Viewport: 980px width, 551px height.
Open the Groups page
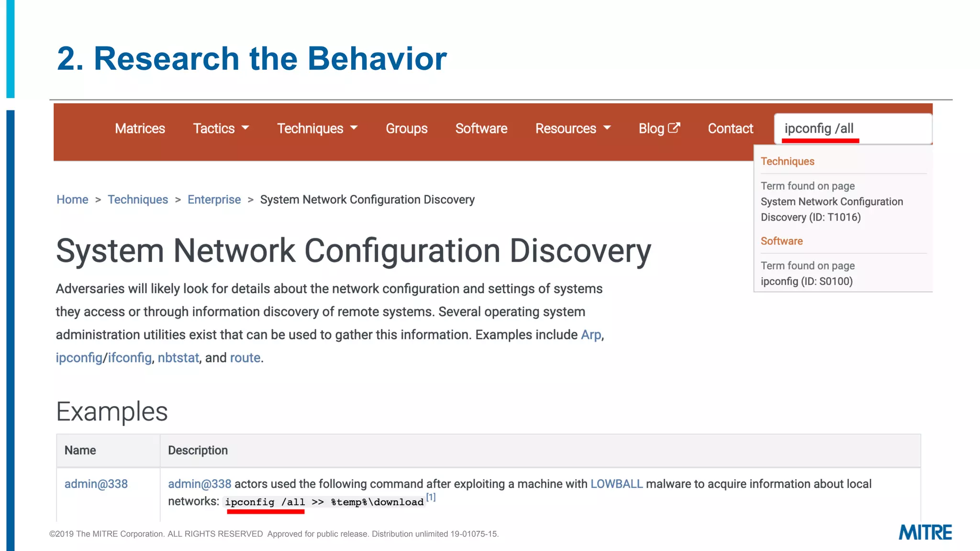tap(407, 128)
